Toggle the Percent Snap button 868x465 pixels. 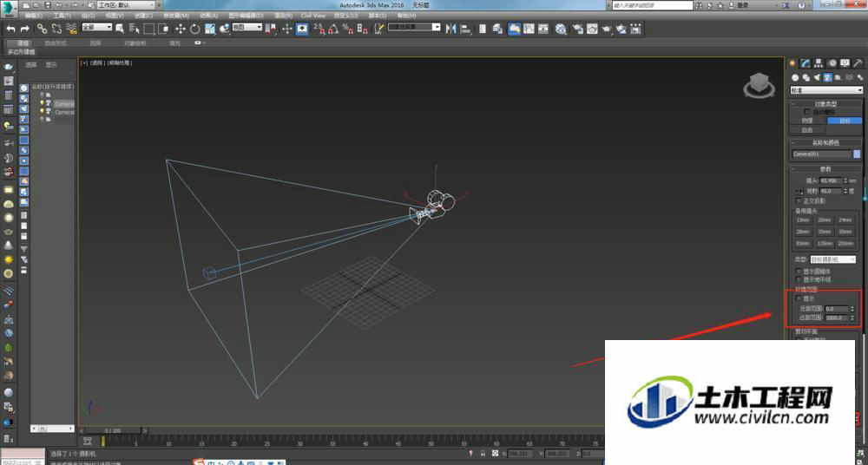348,29
